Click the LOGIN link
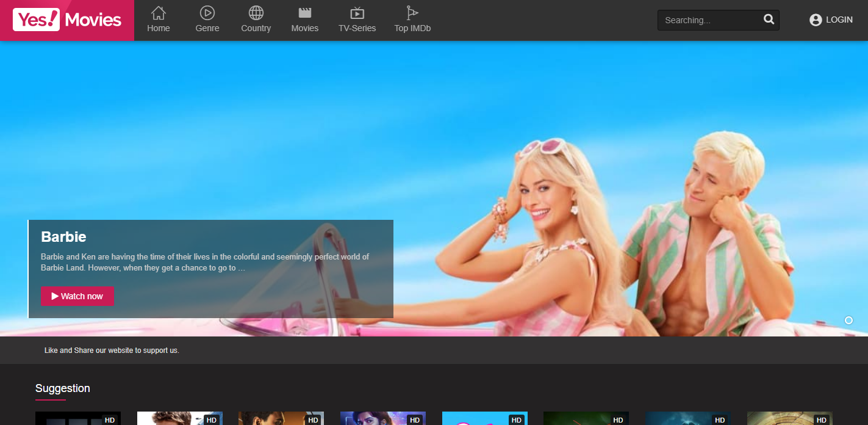The height and width of the screenshot is (425, 868). [x=839, y=20]
